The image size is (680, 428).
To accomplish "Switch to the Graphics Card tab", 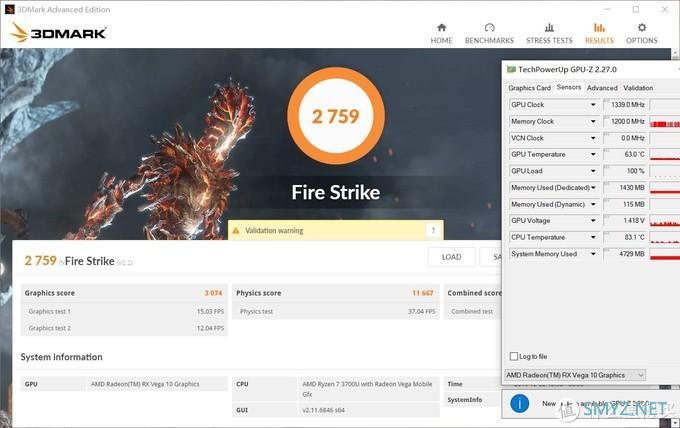I will [x=529, y=88].
